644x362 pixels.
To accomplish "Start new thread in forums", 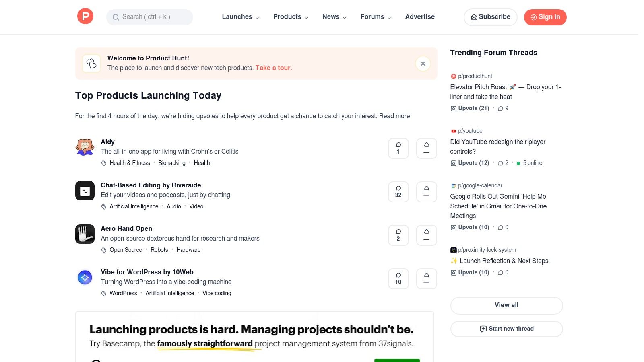I will 506,329.
